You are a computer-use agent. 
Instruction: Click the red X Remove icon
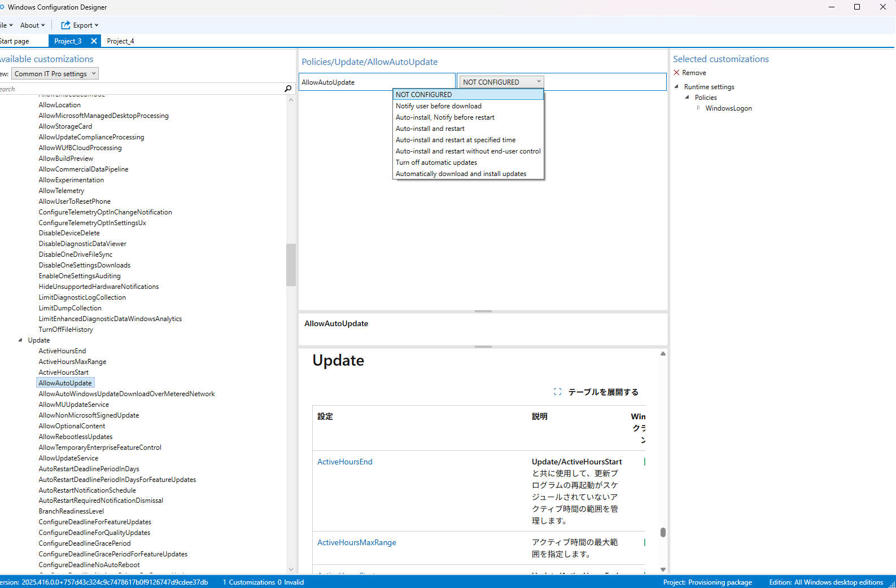[x=676, y=73]
